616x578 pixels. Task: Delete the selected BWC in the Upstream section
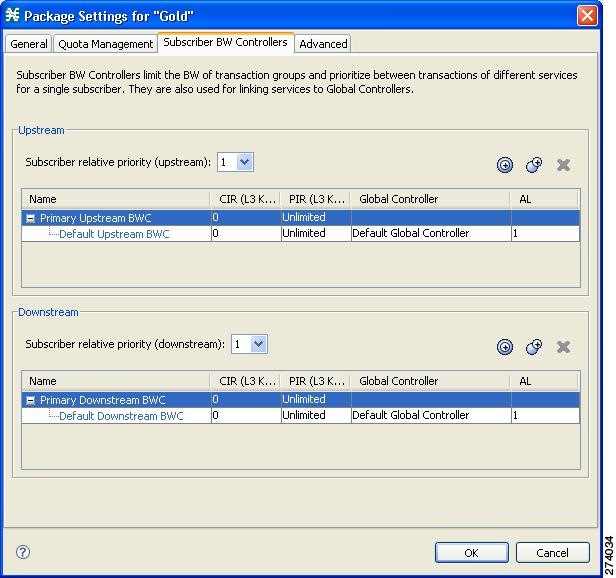click(563, 165)
